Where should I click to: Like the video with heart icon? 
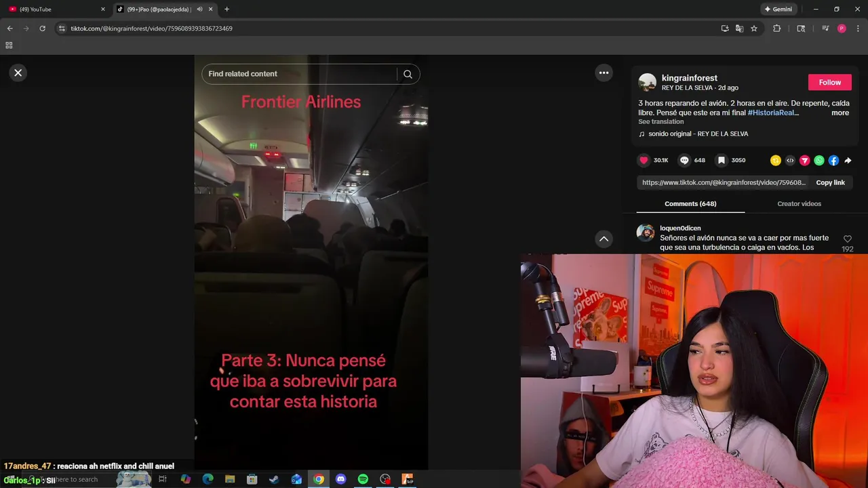tap(644, 160)
